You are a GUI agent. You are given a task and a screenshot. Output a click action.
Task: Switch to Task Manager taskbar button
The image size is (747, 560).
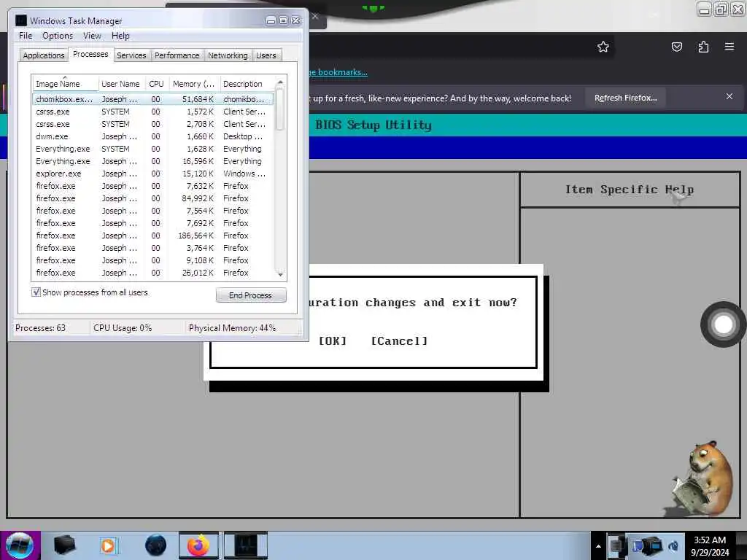(x=246, y=545)
